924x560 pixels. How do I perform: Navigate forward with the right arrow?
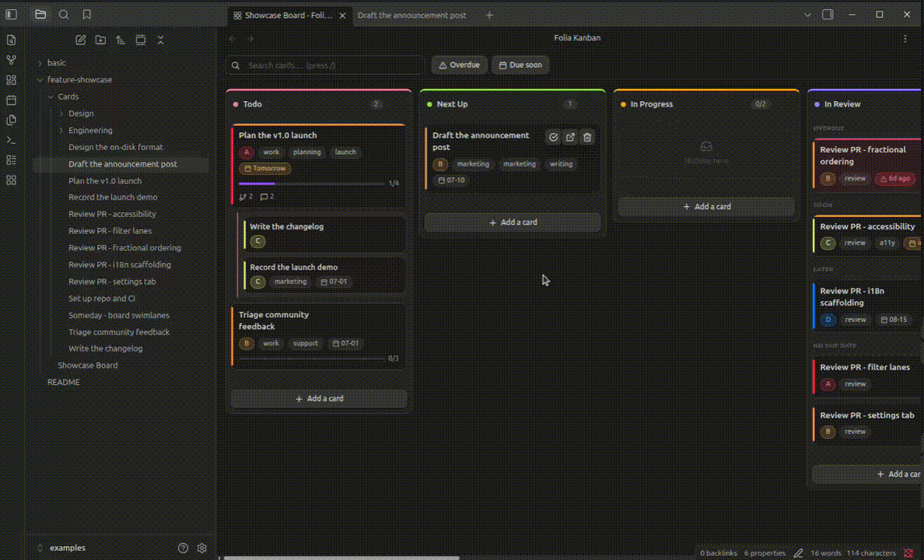(250, 39)
